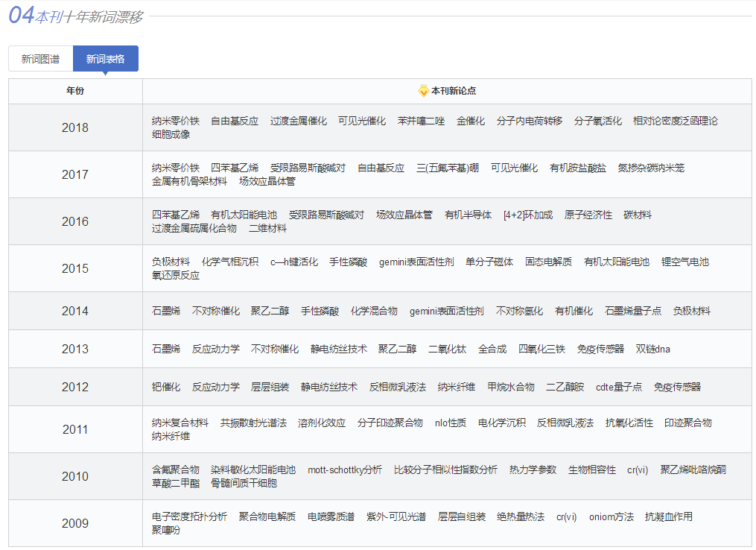Viewport: 756px width, 550px height.
Task: Click the 聚噻吩 keyword in 2009 row
Action: coord(165,530)
